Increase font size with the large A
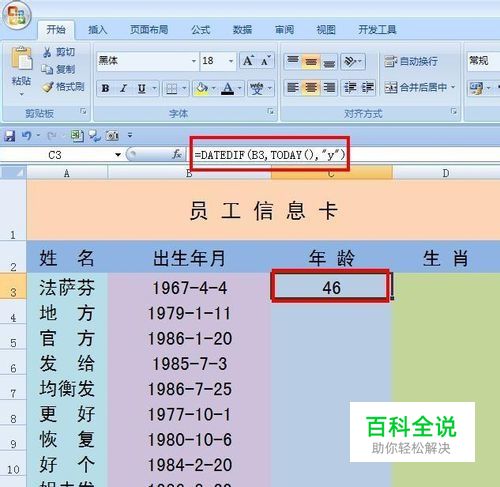The width and height of the screenshot is (500, 487). point(248,61)
